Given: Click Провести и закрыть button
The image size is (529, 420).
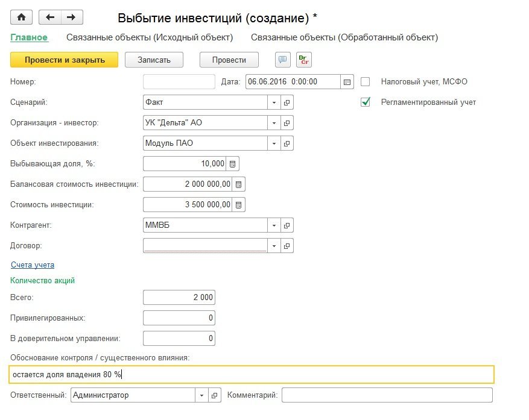Looking at the screenshot, I should [x=65, y=60].
